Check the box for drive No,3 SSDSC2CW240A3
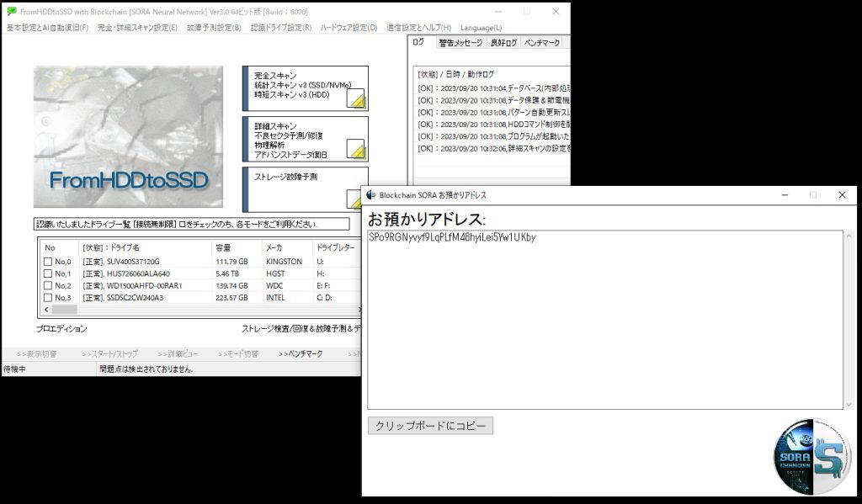 coord(48,298)
